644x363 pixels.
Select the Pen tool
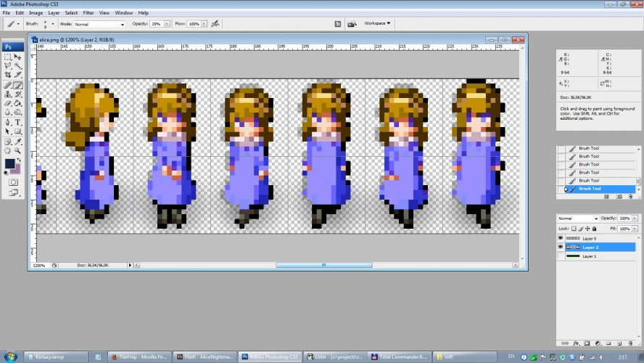click(8, 122)
